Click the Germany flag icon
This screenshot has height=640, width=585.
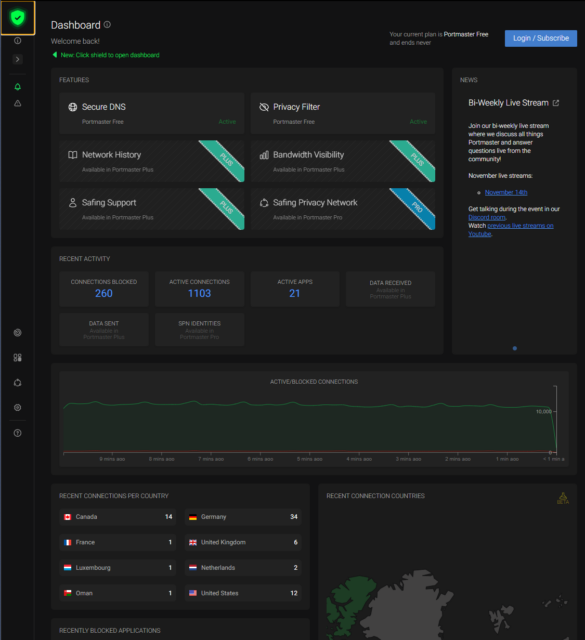coord(193,517)
